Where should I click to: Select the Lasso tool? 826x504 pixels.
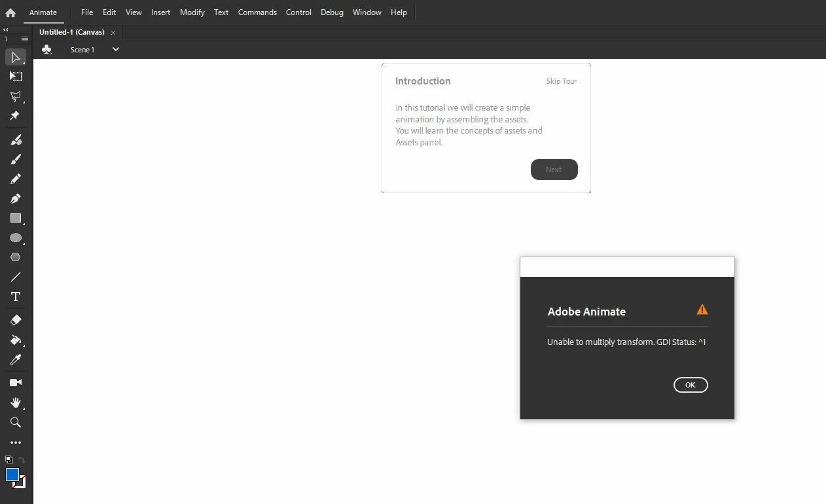click(16, 96)
